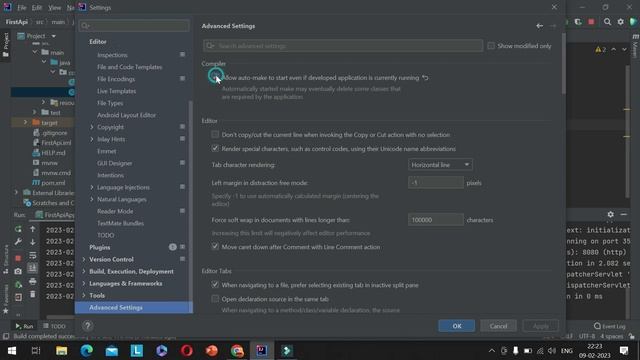
Task: Click the Apply button
Action: 540,326
